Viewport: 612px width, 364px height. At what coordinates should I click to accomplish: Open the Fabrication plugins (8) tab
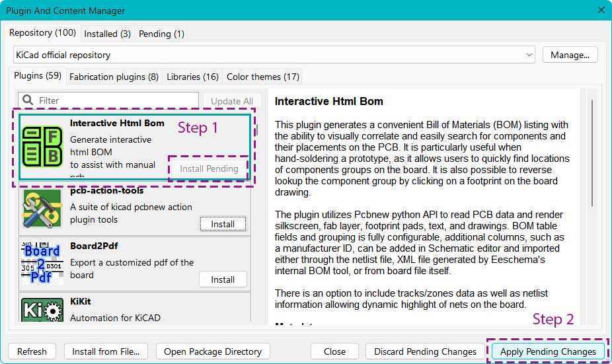tap(114, 77)
